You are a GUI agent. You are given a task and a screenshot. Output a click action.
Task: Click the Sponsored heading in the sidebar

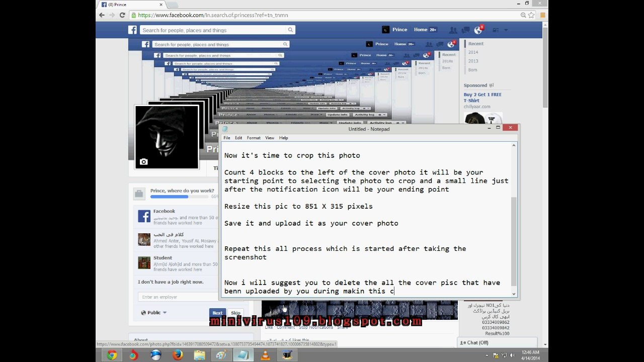coord(475,85)
